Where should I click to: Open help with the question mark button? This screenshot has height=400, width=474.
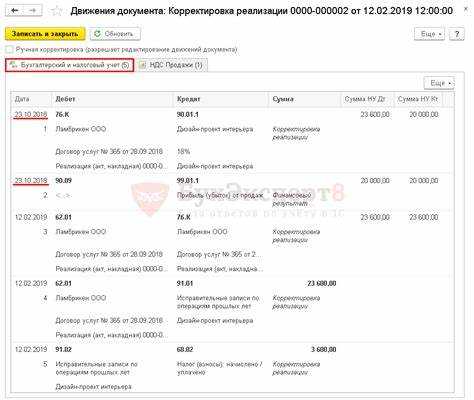tap(457, 34)
